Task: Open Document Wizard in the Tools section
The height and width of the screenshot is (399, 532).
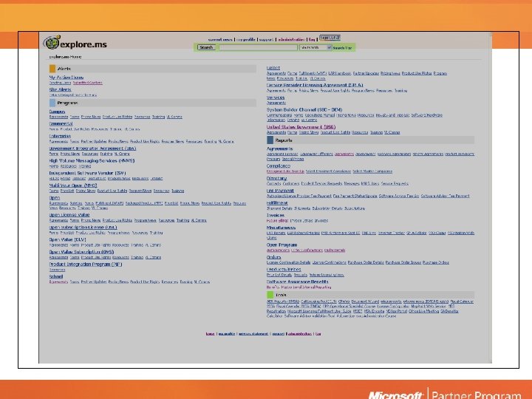Action: [365, 301]
